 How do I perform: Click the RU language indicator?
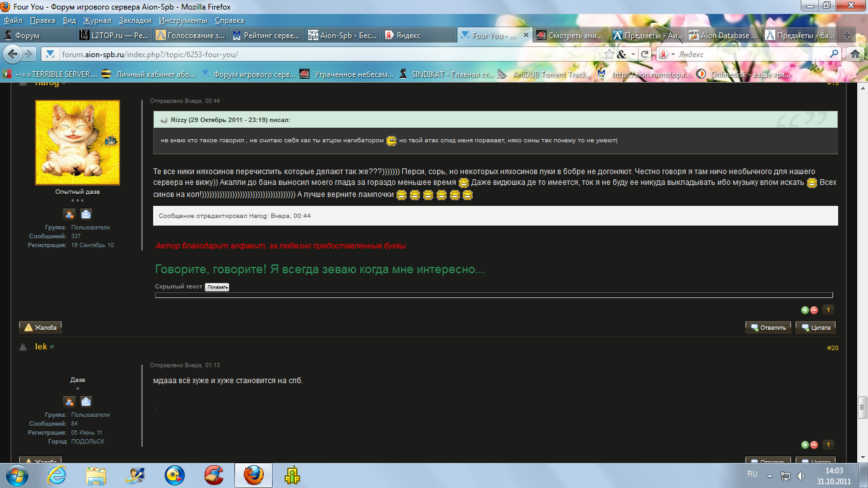pyautogui.click(x=752, y=474)
